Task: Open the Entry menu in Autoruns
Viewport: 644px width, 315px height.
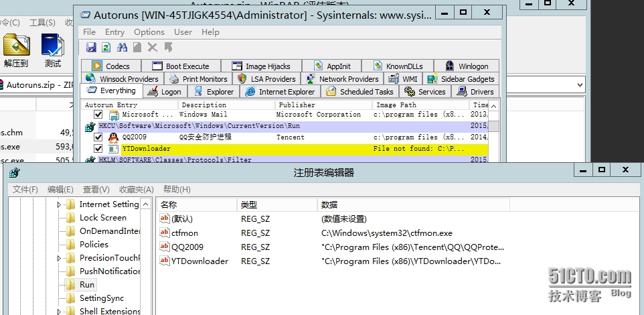Action: (x=114, y=32)
